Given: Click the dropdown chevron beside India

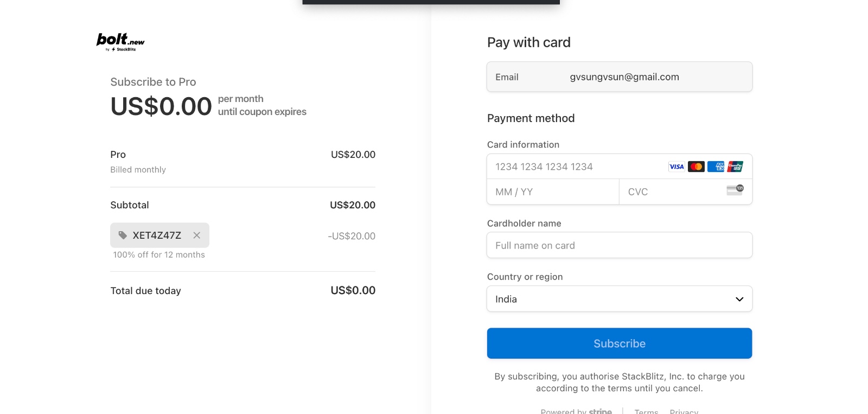Looking at the screenshot, I should pyautogui.click(x=739, y=299).
